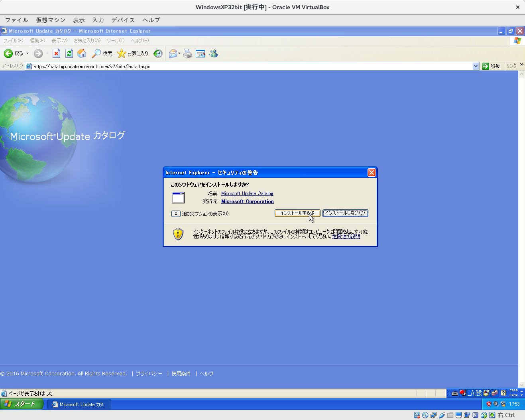Click the VirtualBox optical disc status icon
Viewport: 525px width, 420px height.
pyautogui.click(x=425, y=415)
